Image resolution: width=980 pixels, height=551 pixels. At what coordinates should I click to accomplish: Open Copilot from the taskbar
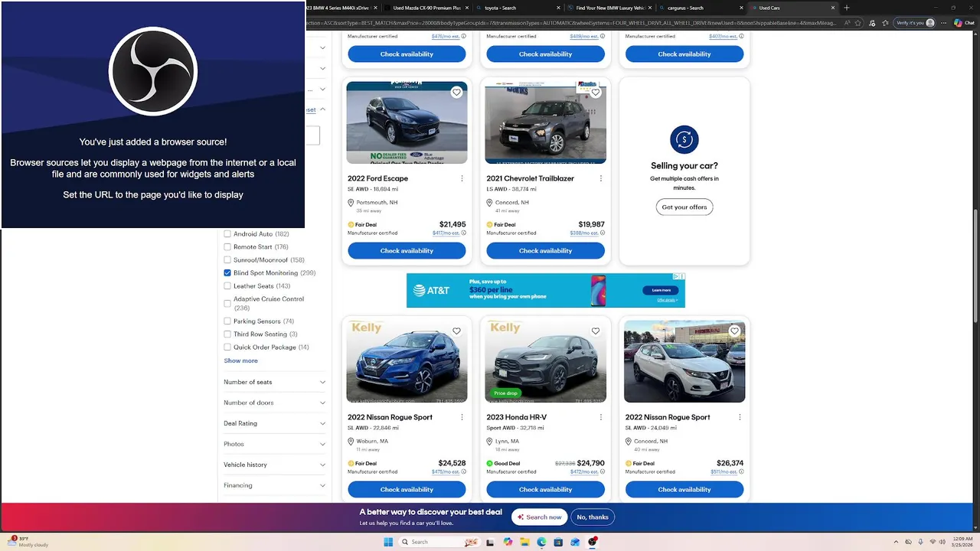508,542
